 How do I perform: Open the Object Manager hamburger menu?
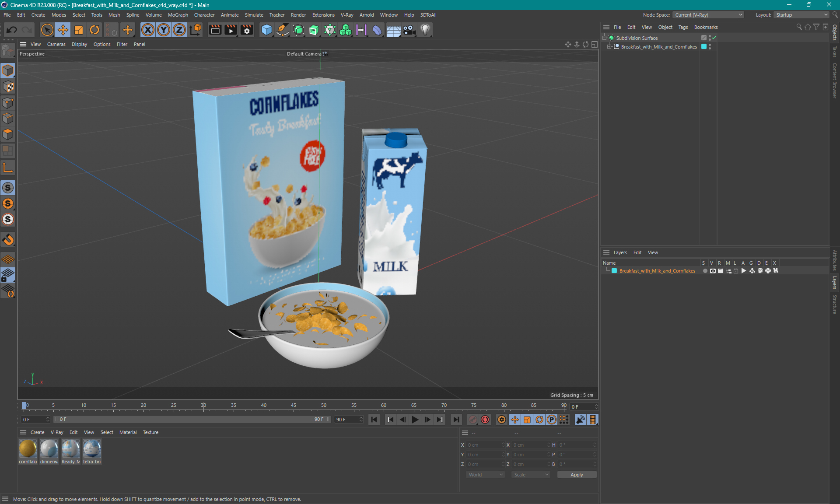pos(606,27)
